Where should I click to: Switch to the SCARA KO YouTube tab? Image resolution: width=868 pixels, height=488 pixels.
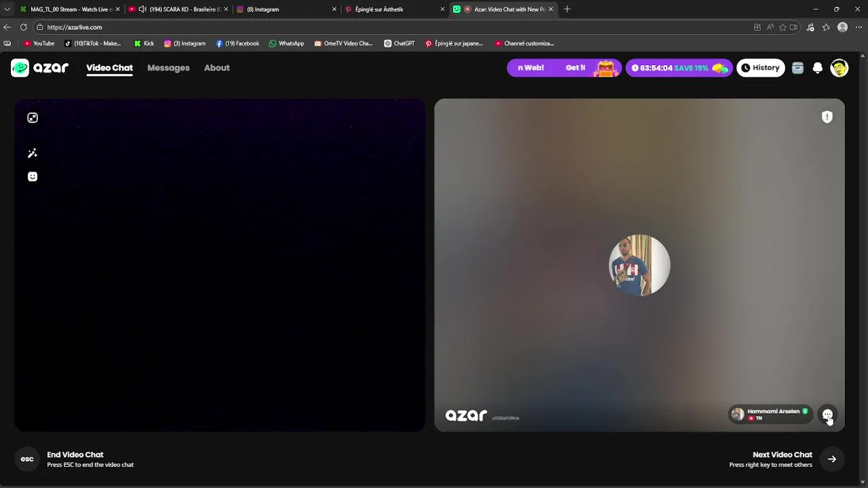178,9
